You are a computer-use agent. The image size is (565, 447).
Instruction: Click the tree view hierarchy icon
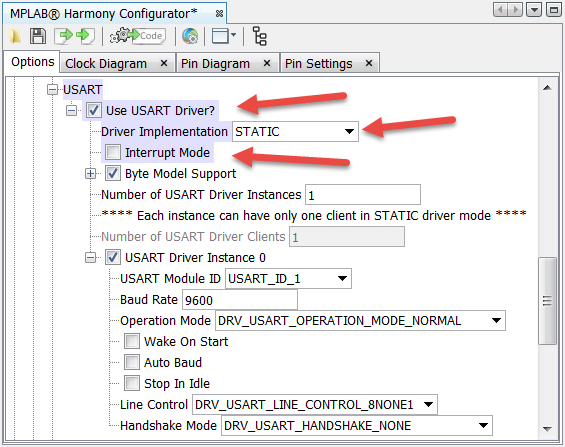point(259,36)
